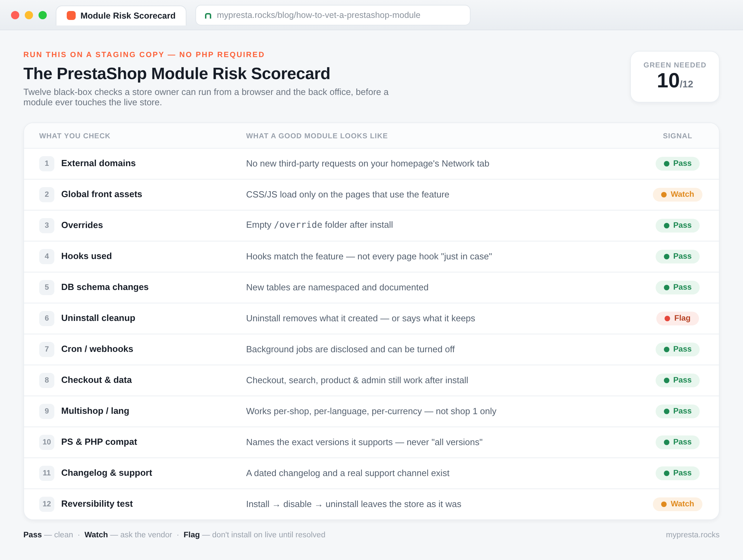Click number badge 12 beside Reversibility test
The image size is (743, 560).
47,504
